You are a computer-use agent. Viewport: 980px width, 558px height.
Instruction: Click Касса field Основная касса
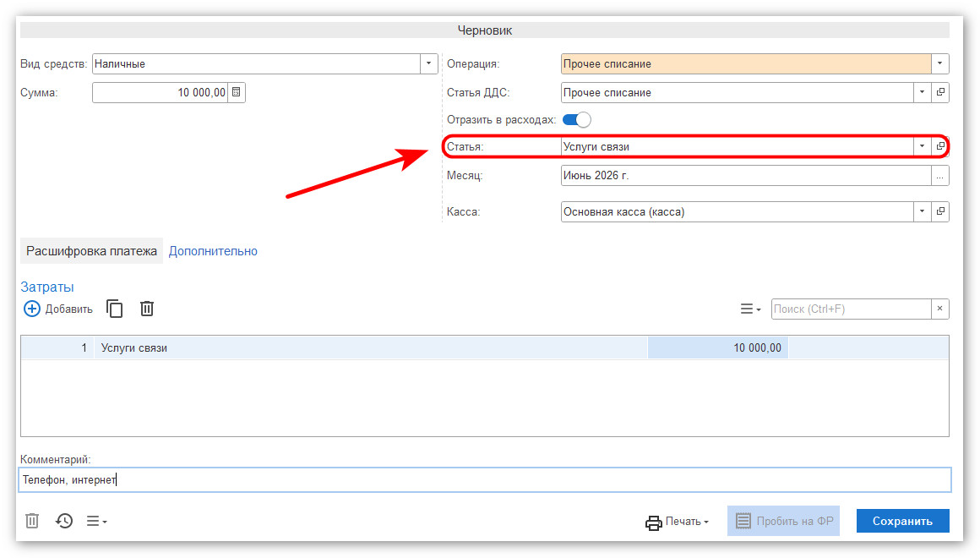pyautogui.click(x=738, y=211)
